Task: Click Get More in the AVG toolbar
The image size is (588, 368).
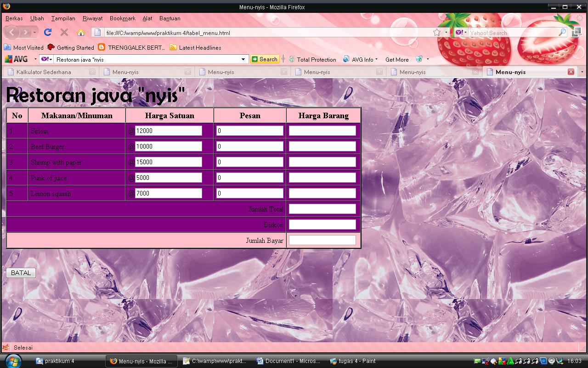Action: pyautogui.click(x=397, y=59)
